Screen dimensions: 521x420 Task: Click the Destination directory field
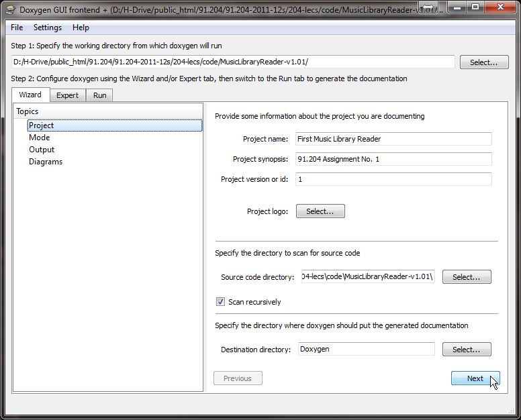[366, 349]
